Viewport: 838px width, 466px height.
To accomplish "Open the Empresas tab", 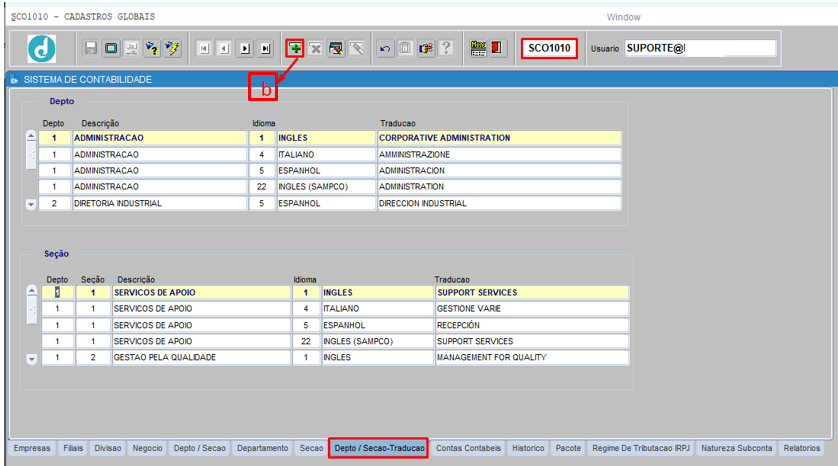I will [32, 448].
